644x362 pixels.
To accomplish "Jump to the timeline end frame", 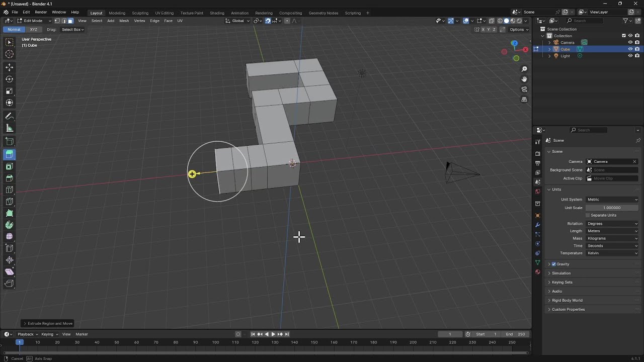I will coord(287,334).
